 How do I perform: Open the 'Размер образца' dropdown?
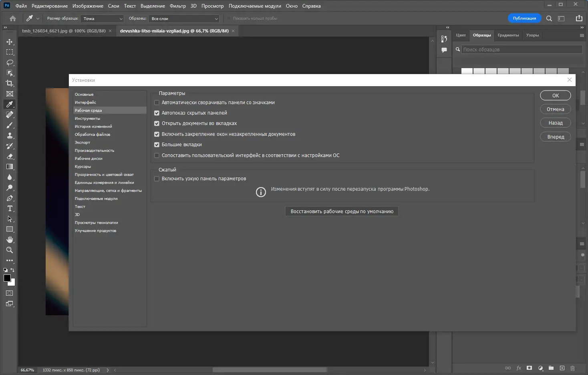coord(103,18)
